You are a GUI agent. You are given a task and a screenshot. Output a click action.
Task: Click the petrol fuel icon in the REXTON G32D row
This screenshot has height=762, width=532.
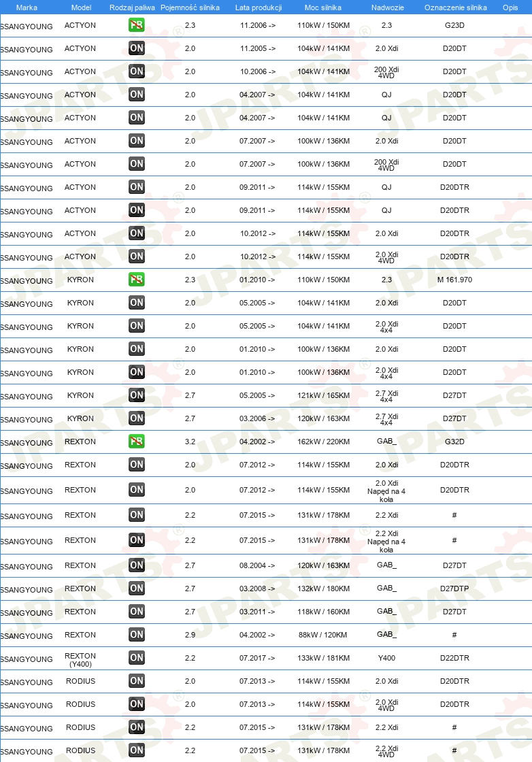pyautogui.click(x=137, y=442)
